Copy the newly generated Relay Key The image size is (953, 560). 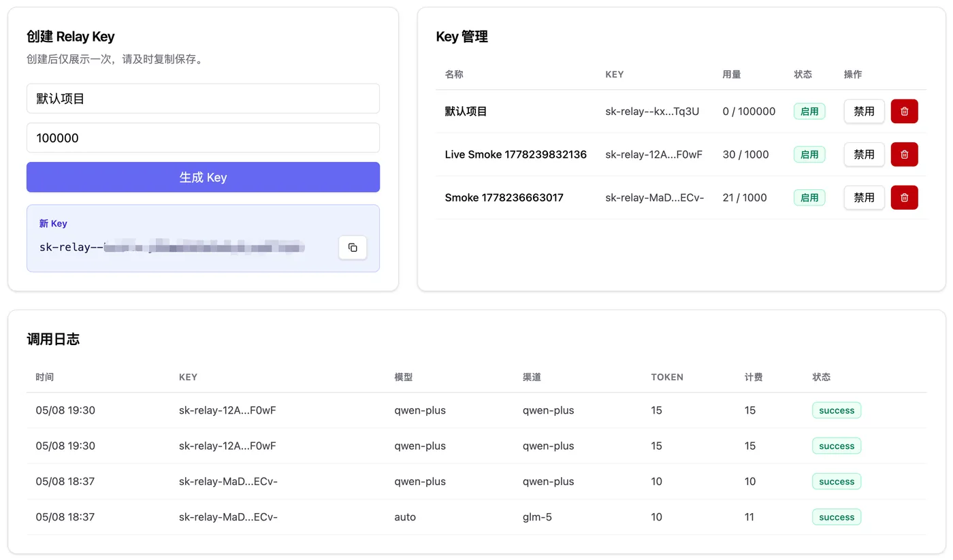353,248
